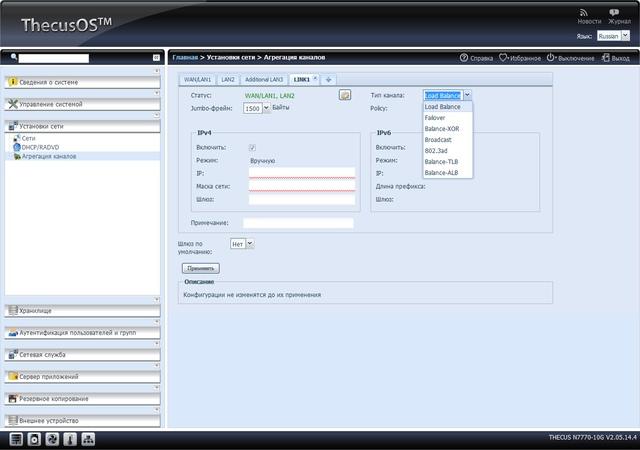Viewport: 640px width, 450px height.
Task: Expand Сетевая служба section
Action: (82, 355)
